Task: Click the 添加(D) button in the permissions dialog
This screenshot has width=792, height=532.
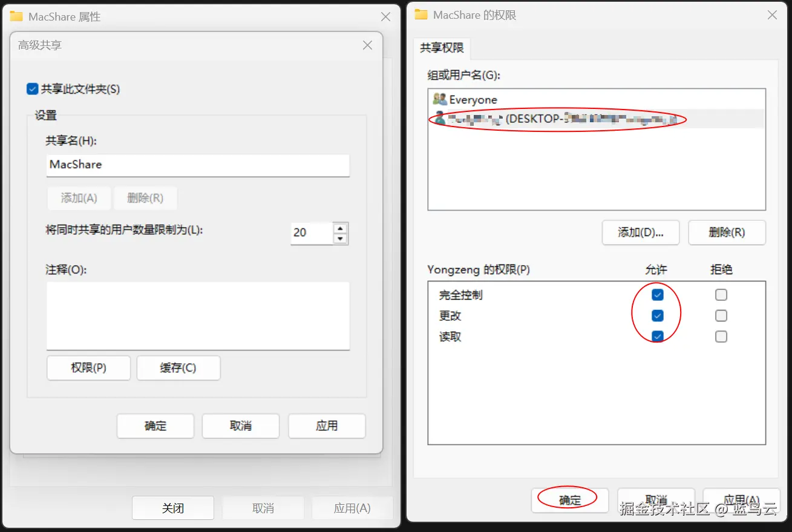Action: point(640,232)
